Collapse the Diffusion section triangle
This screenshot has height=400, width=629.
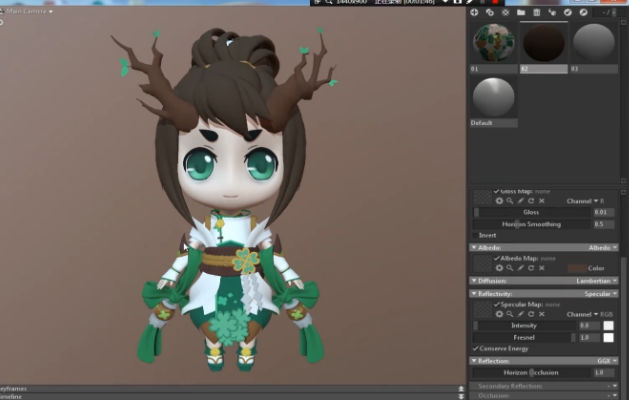(474, 280)
